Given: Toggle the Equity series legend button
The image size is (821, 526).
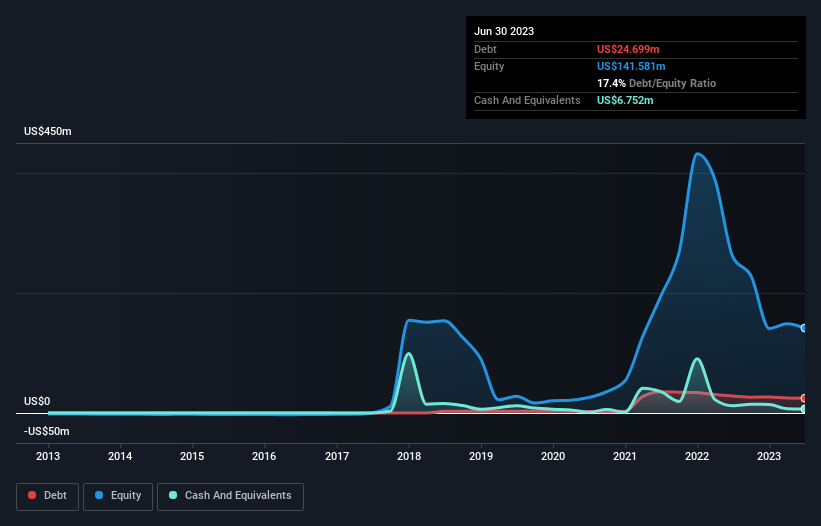Looking at the screenshot, I should [x=118, y=496].
